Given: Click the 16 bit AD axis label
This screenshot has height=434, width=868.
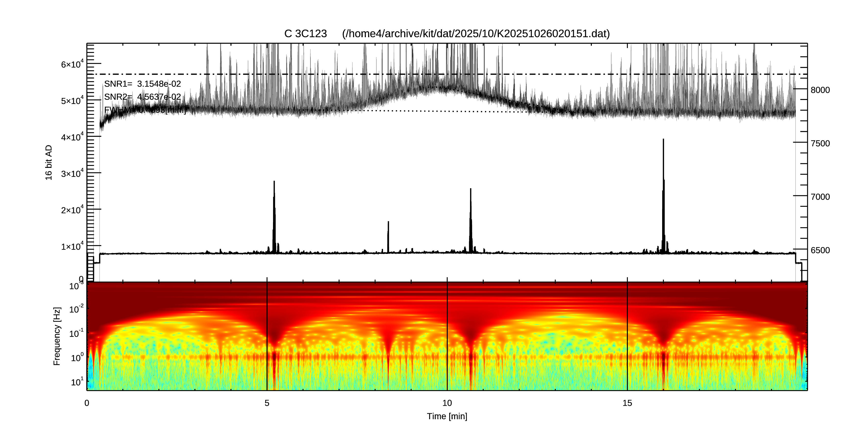Looking at the screenshot, I should click(x=49, y=162).
